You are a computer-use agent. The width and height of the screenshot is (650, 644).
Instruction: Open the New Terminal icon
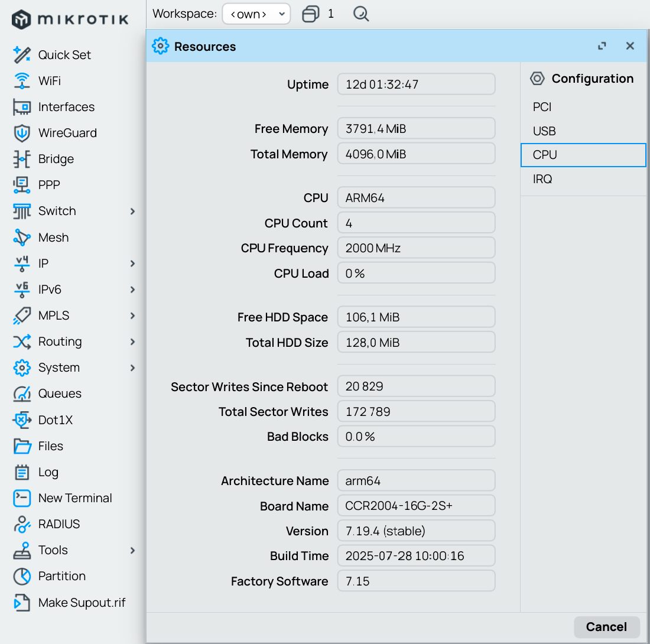21,498
